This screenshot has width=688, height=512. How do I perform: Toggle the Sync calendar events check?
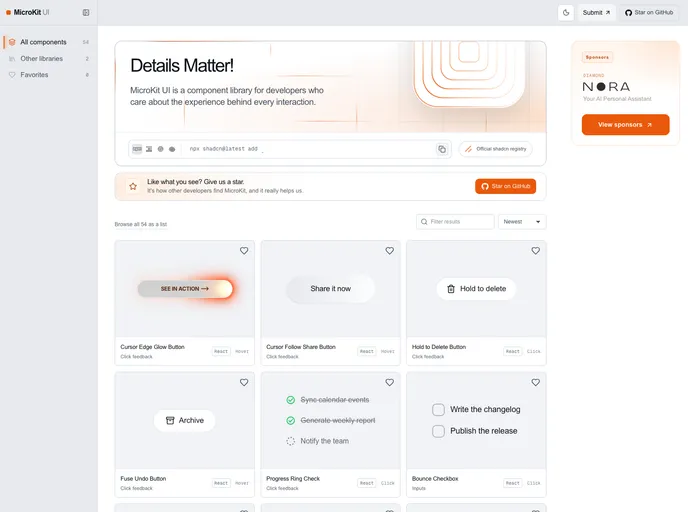pyautogui.click(x=290, y=400)
